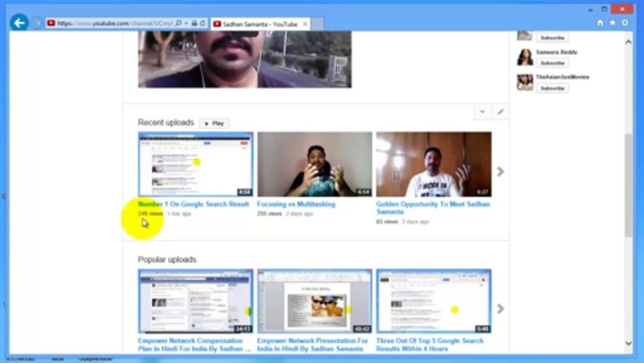This screenshot has height=363, width=644.
Task: Open Three Out Of Top 5 Google title
Action: tap(430, 345)
